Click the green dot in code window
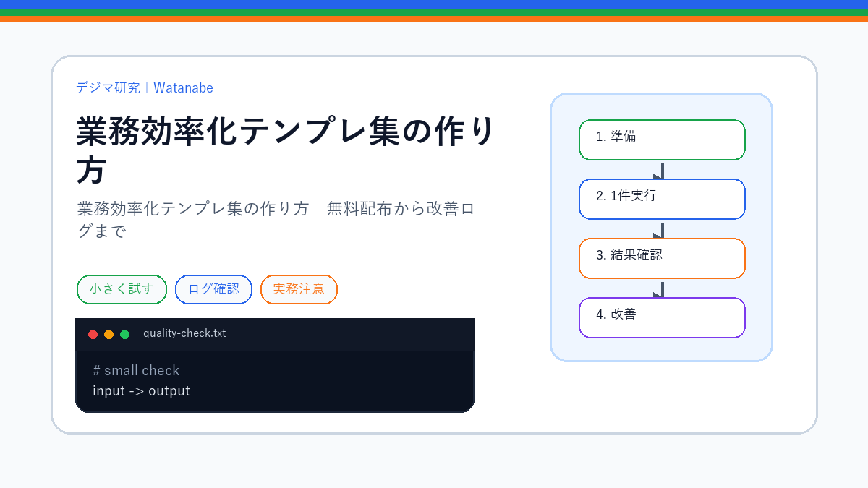The image size is (868, 488). pyautogui.click(x=124, y=334)
